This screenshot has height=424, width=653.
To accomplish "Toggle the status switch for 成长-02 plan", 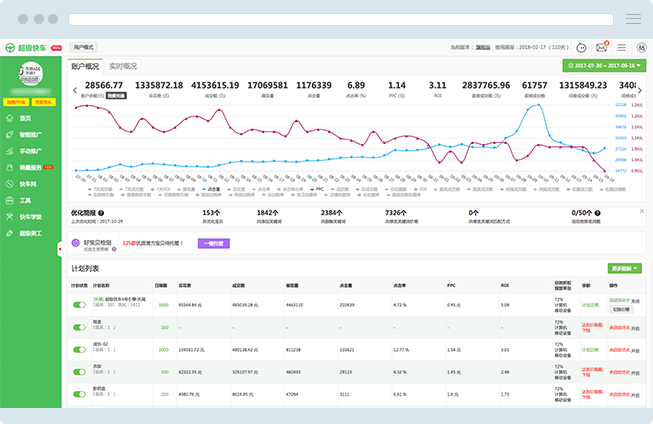I will pyautogui.click(x=79, y=349).
